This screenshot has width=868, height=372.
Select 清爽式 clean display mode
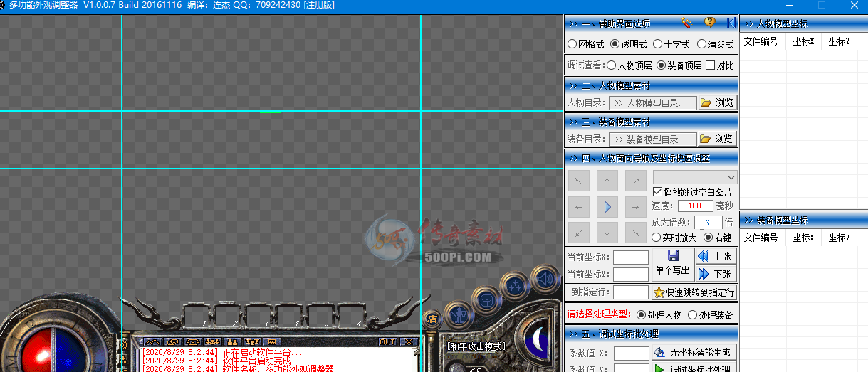pyautogui.click(x=716, y=44)
